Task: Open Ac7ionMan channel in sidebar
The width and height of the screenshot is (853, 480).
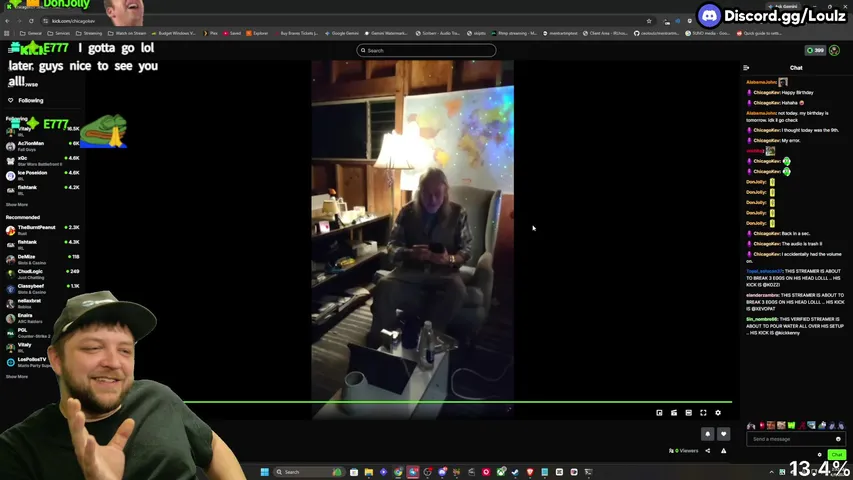Action: point(42,146)
